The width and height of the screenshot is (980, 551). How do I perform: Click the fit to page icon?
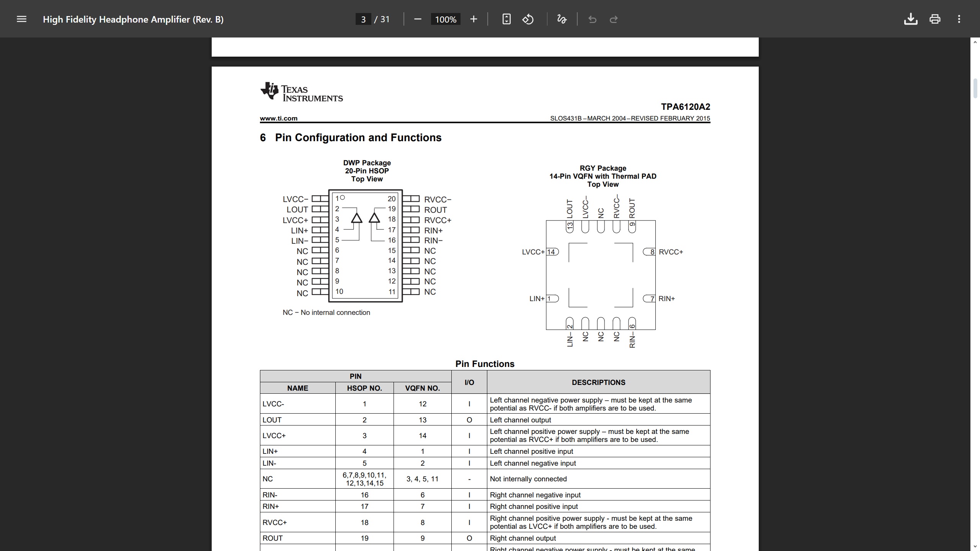(506, 19)
